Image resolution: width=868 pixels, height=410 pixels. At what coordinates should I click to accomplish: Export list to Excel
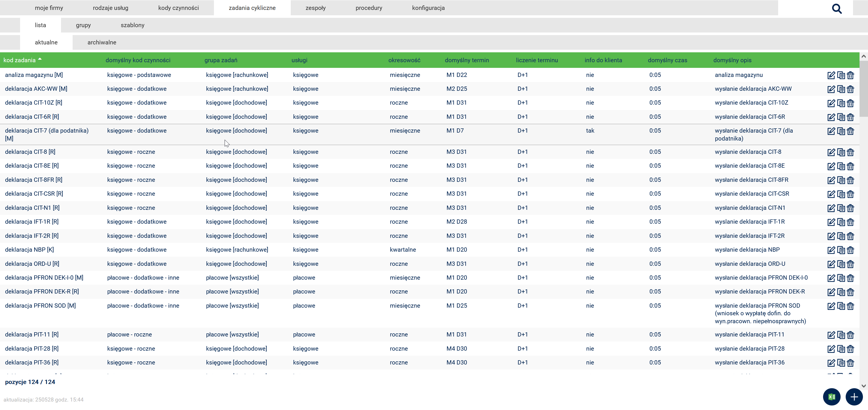point(832,397)
